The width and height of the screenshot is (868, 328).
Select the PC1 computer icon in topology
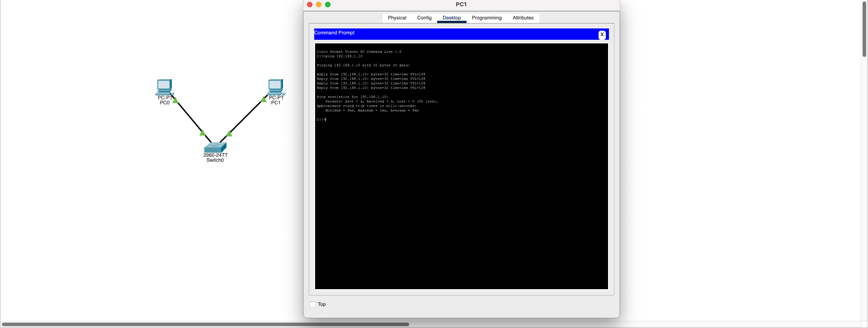tap(275, 87)
